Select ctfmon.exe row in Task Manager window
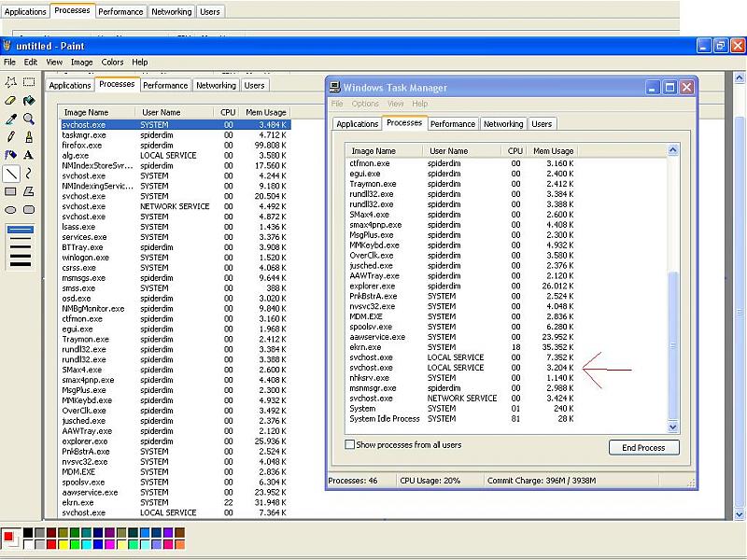The height and width of the screenshot is (560, 747). point(461,163)
